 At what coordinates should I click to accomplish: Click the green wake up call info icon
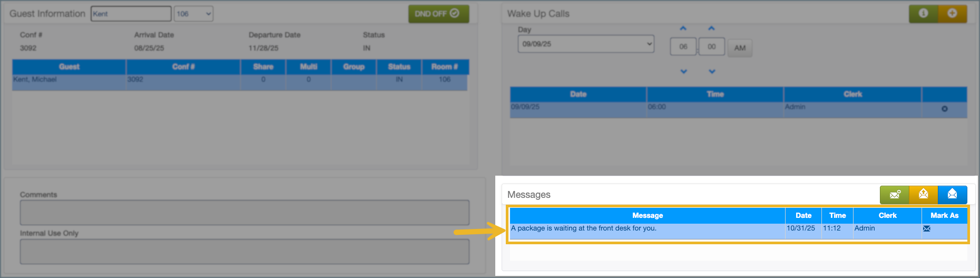coord(923,14)
